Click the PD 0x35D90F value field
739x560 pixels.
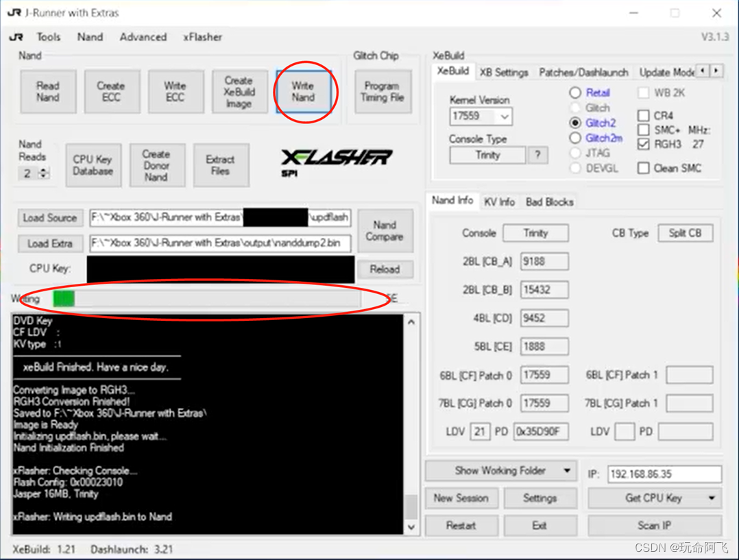pyautogui.click(x=541, y=431)
